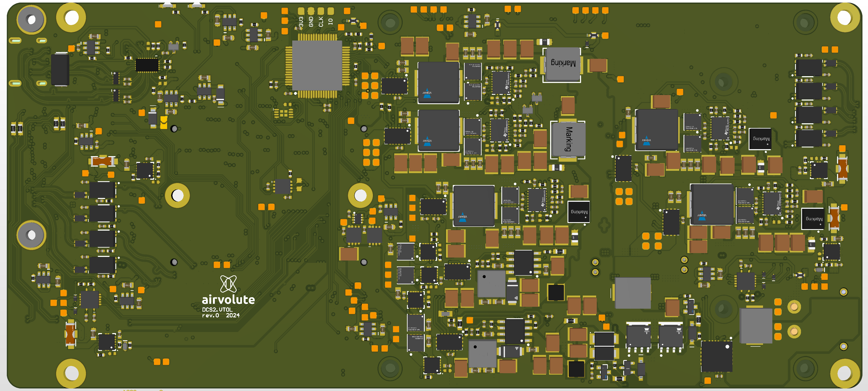Select the bottom-right corner mounting hole
The width and height of the screenshot is (868, 391).
844,373
